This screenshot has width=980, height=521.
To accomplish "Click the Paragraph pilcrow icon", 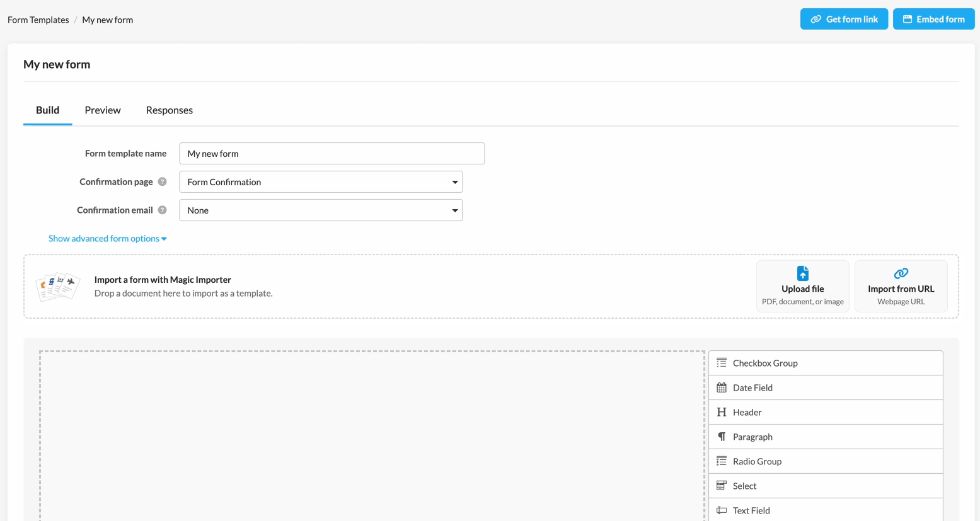I will (722, 437).
